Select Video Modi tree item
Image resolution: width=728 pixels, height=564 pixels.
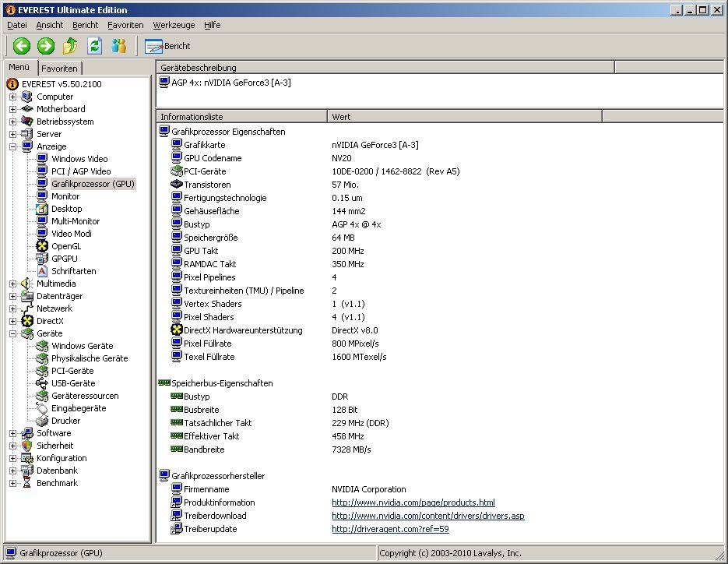pos(72,234)
